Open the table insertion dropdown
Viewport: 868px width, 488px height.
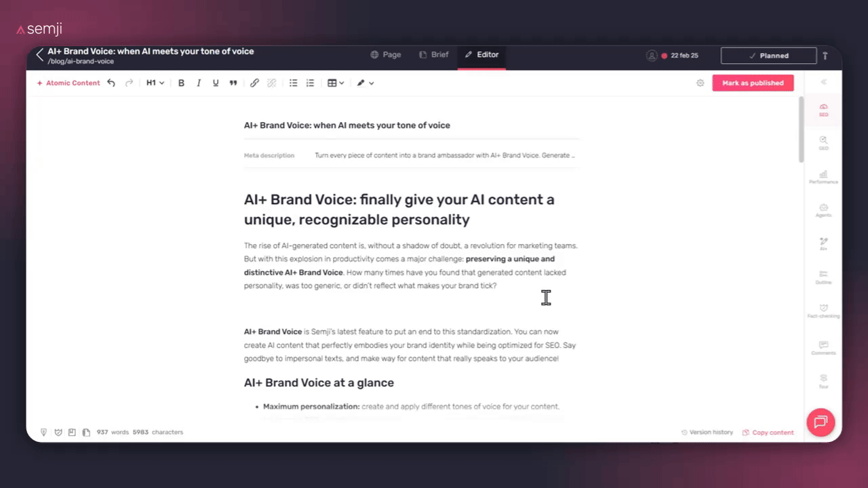(335, 83)
